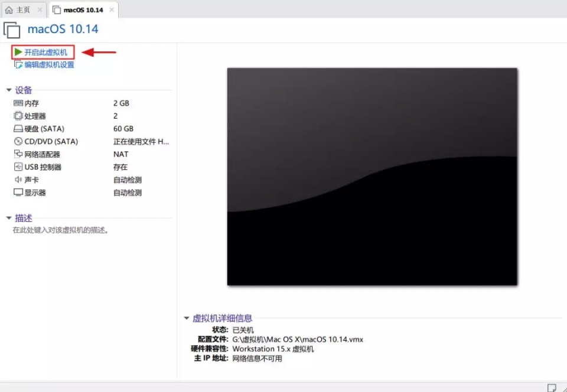567x392 pixels.
Task: Collapse the 描述 section
Action: [9, 218]
